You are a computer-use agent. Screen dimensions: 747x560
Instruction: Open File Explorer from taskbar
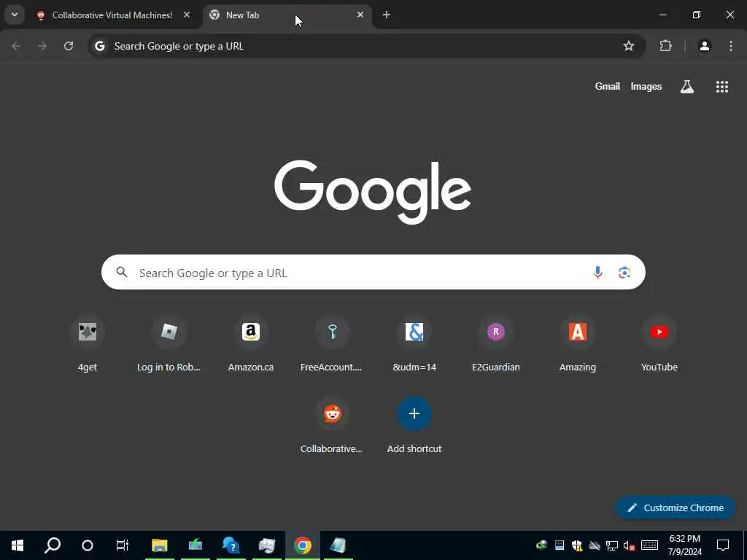tap(160, 545)
